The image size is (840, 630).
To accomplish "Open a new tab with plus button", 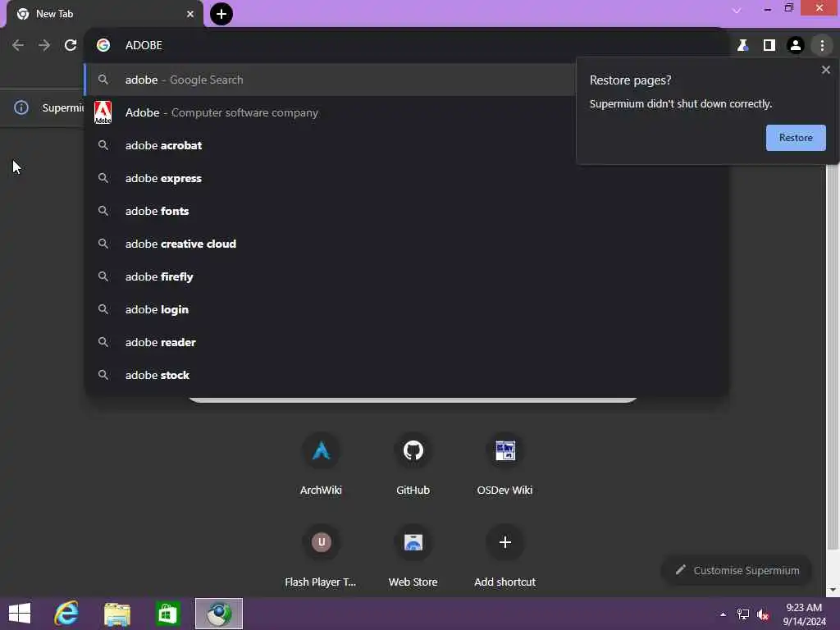I will click(x=221, y=14).
